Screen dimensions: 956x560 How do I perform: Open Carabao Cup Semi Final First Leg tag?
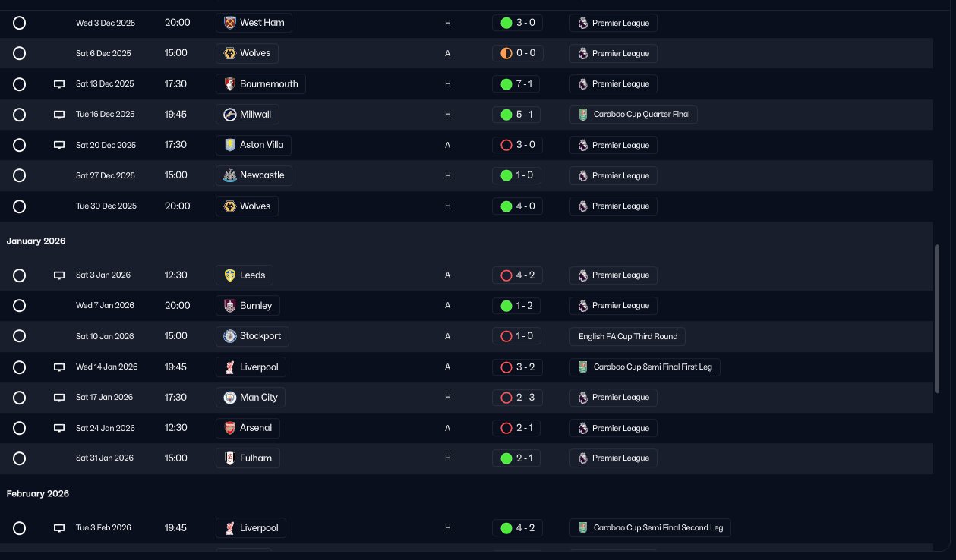(x=645, y=367)
